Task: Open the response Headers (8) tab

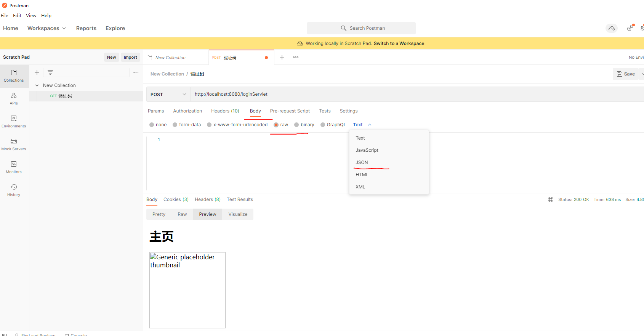Action: coord(208,199)
